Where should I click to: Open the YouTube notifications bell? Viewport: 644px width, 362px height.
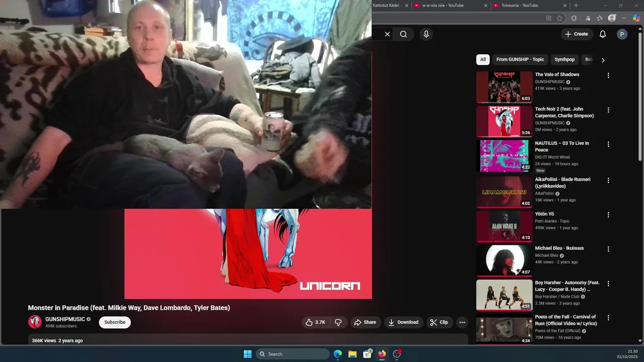coord(603,34)
